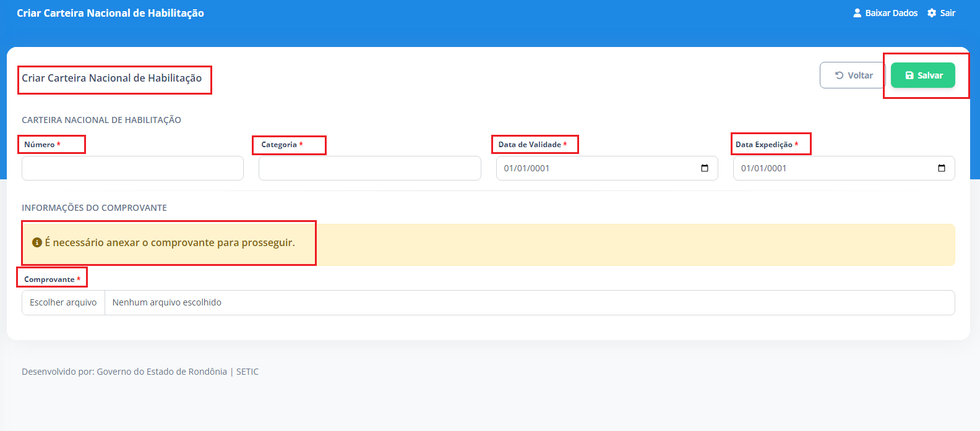
Task: Click Sair to log out
Action: tap(941, 13)
